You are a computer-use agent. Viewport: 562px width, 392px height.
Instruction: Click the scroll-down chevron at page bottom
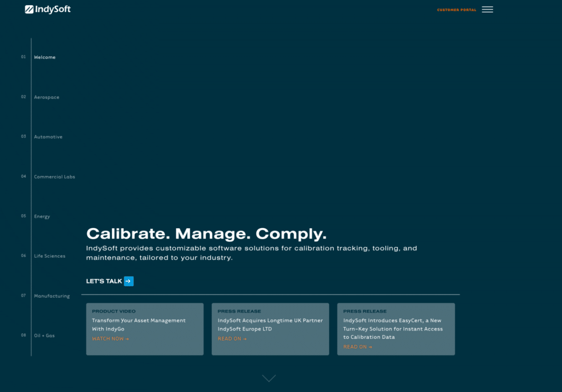tap(269, 378)
